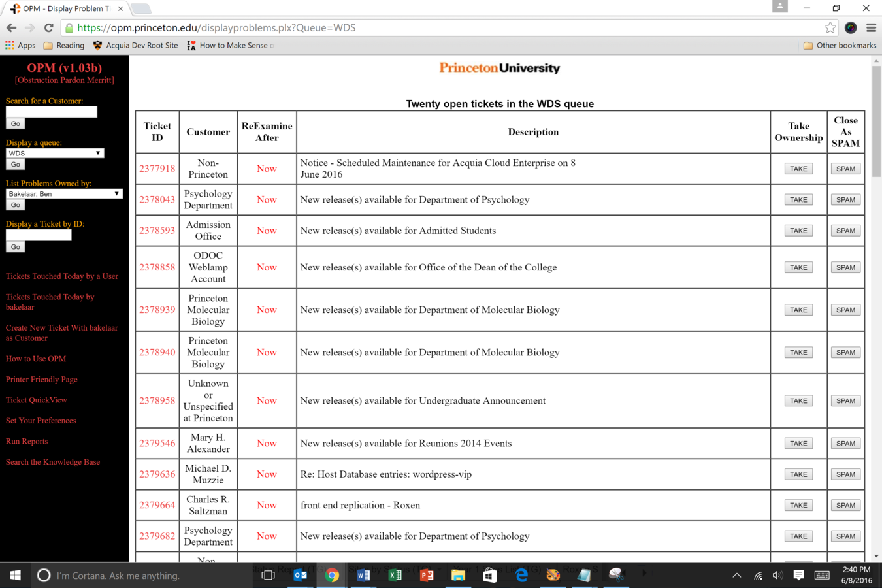
Task: Open Tickets Touched Today by a User
Action: pyautogui.click(x=62, y=276)
